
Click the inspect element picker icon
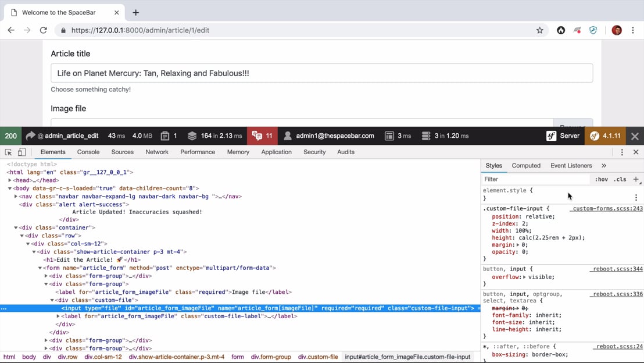click(8, 152)
